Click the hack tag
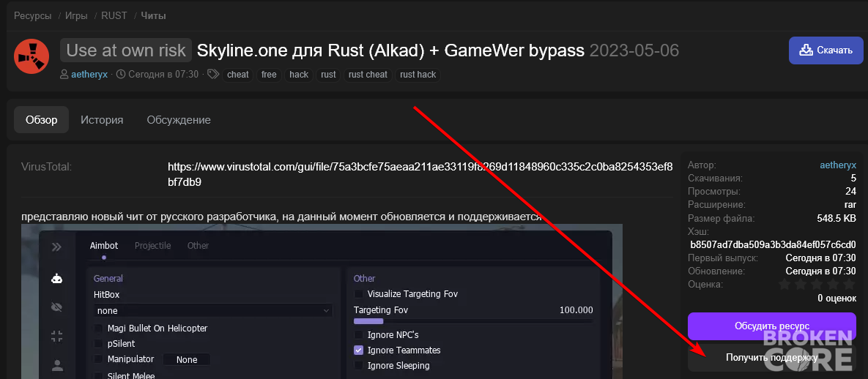Image resolution: width=868 pixels, height=379 pixels. click(x=299, y=75)
